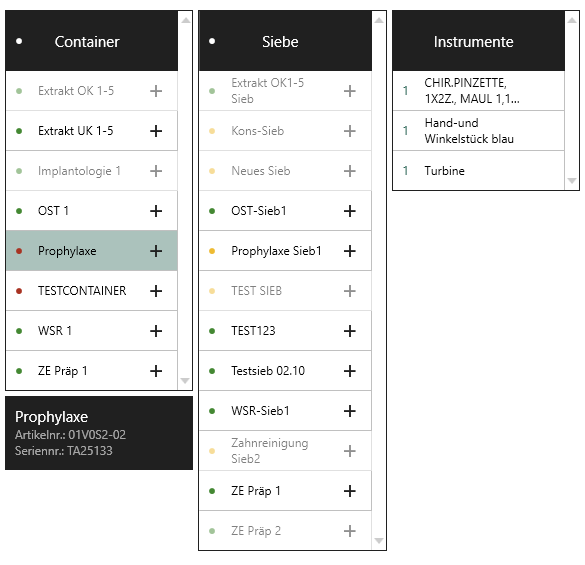Click the plus icon next to Testsieb 02.10
This screenshot has height=565, width=585.
(349, 371)
